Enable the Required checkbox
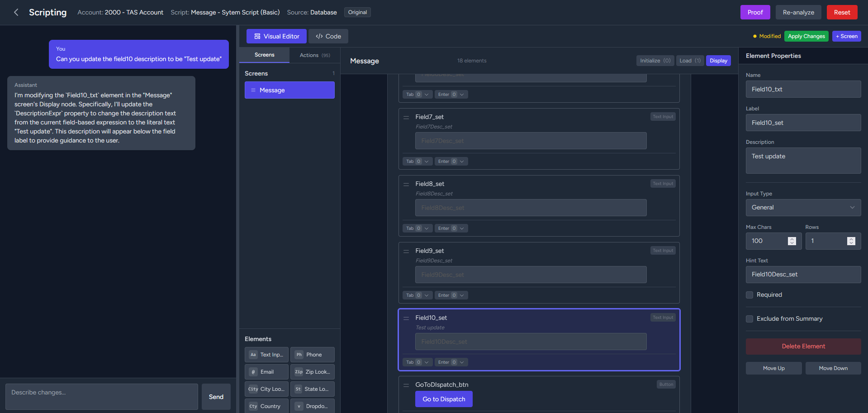The width and height of the screenshot is (868, 413). 749,295
